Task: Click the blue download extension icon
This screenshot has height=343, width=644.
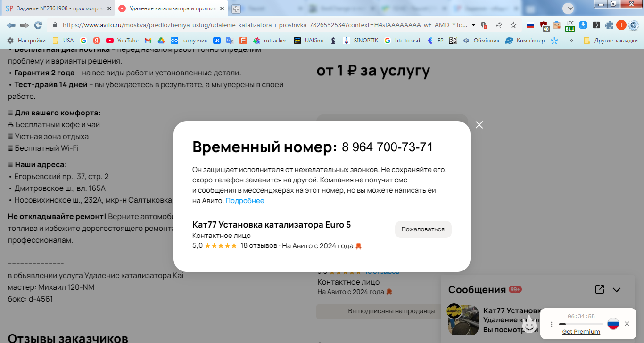Action: (583, 25)
